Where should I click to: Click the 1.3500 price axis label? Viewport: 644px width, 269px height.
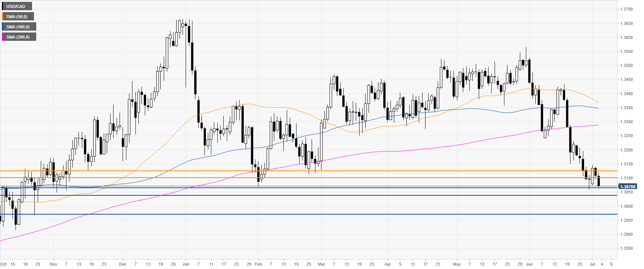point(627,66)
